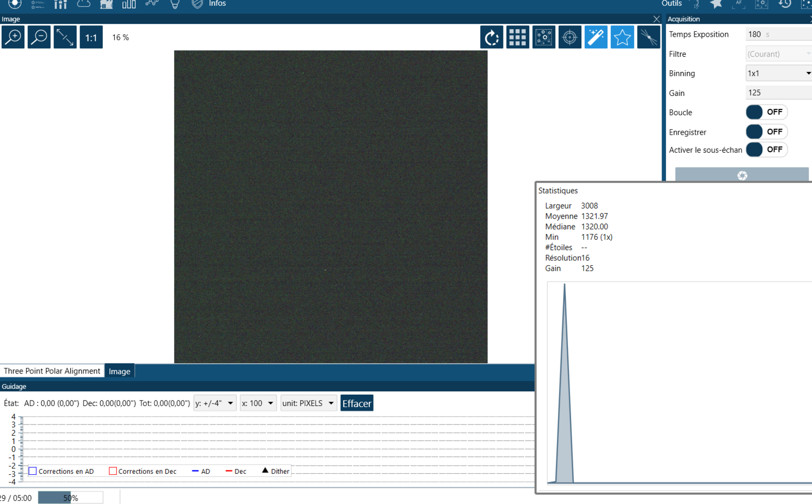The image size is (812, 504).
Task: Turn on the Boucle switch
Action: 766,112
